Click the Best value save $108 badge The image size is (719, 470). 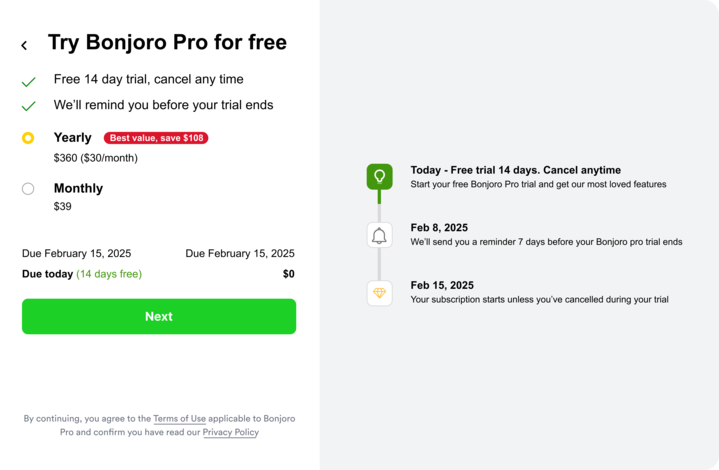156,138
